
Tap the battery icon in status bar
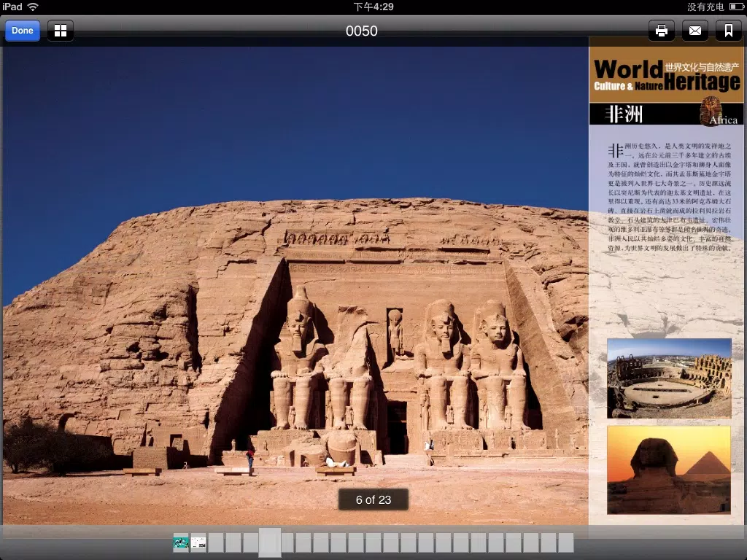click(x=735, y=7)
